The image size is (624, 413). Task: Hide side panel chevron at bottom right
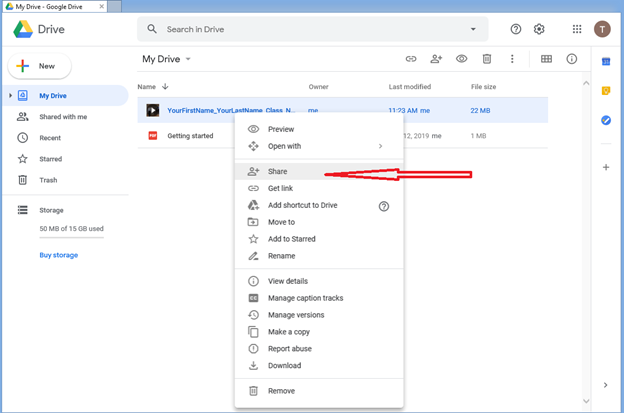605,385
